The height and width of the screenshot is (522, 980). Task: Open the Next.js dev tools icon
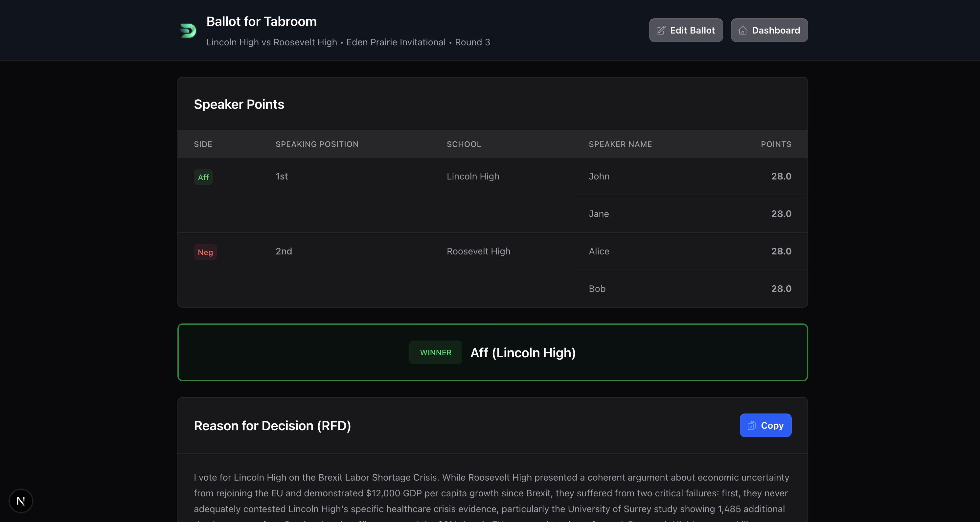click(21, 500)
